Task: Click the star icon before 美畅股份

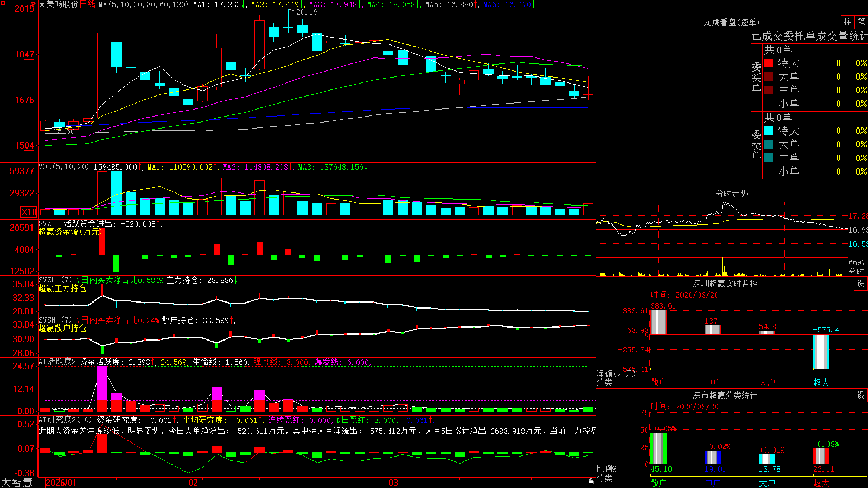Action: tap(42, 4)
